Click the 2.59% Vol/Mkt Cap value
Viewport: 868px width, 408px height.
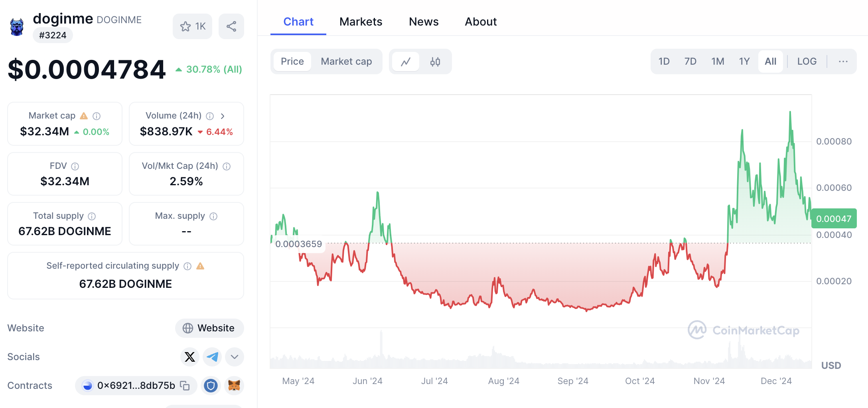[x=186, y=181]
